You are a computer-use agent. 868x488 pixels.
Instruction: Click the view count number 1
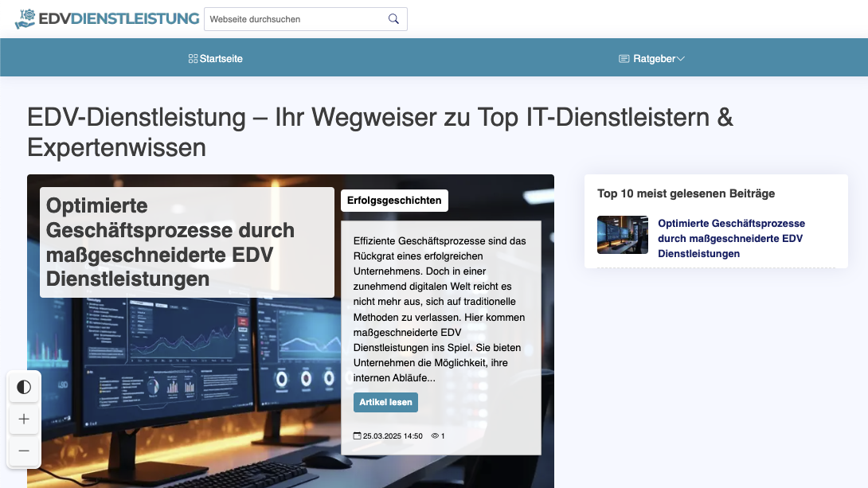pos(443,435)
